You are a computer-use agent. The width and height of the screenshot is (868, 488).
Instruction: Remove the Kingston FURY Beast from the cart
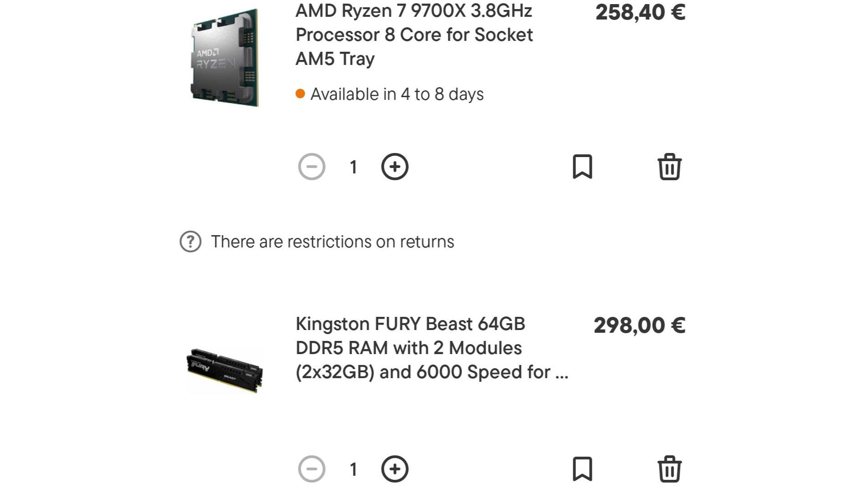coord(670,469)
